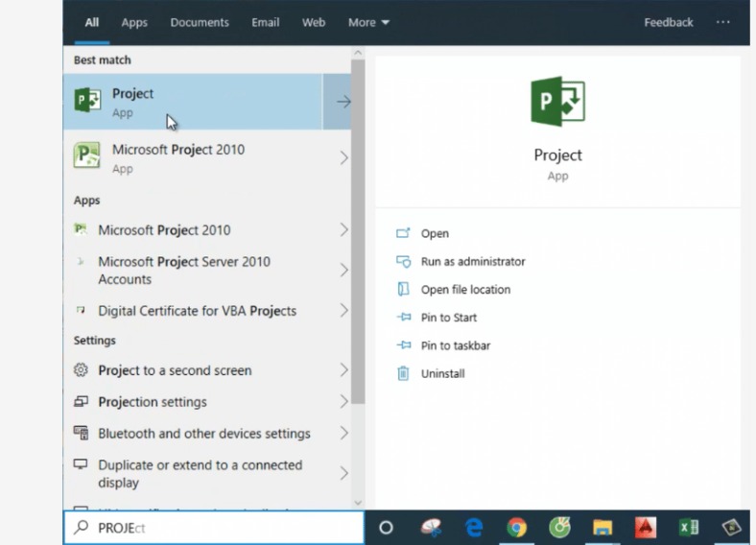Click the large Project app icon in preview pane
756x545 pixels.
[557, 102]
